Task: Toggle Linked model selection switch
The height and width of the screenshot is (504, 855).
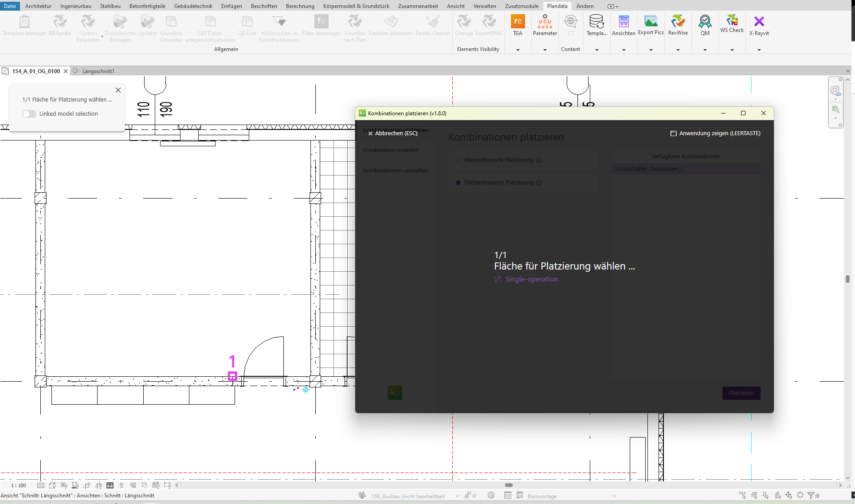Action: [x=29, y=114]
